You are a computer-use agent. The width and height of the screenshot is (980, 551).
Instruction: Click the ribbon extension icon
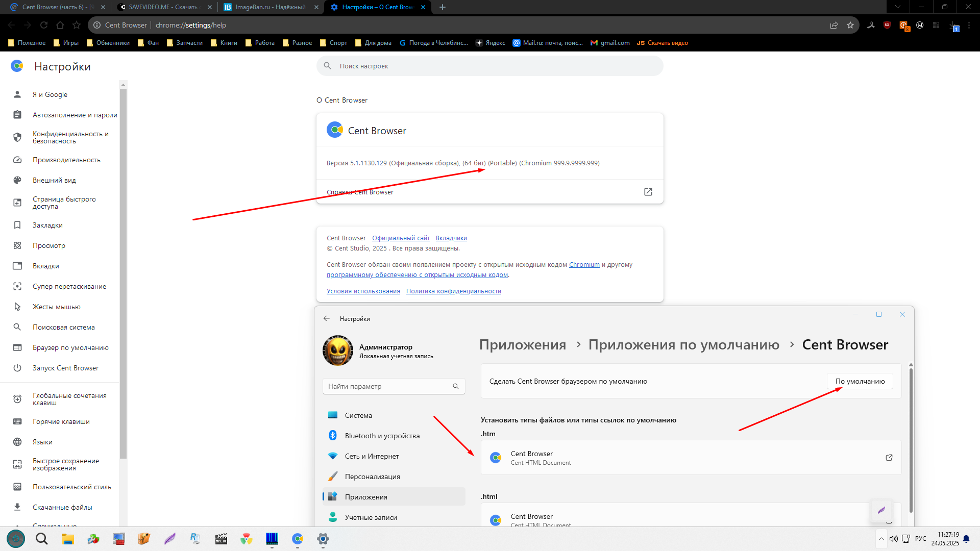[871, 25]
